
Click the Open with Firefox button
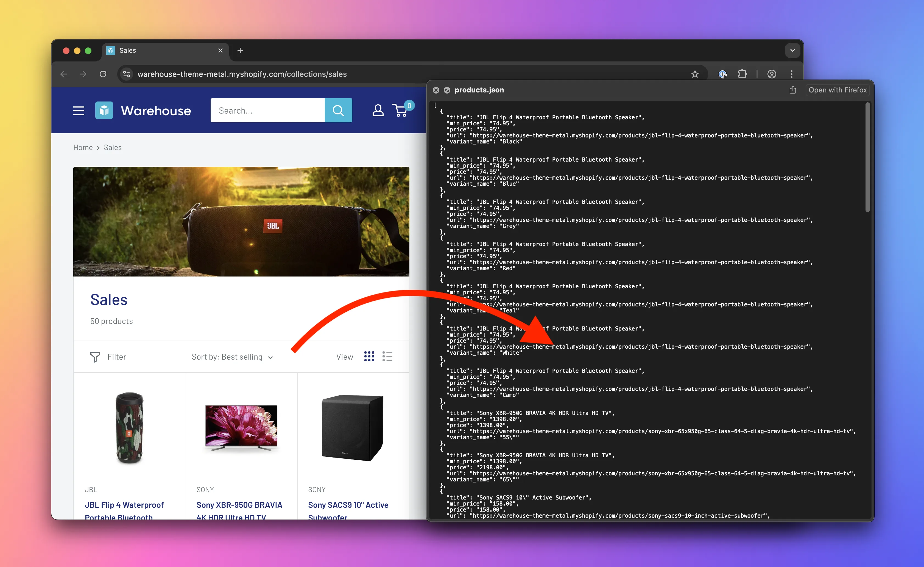tap(838, 90)
